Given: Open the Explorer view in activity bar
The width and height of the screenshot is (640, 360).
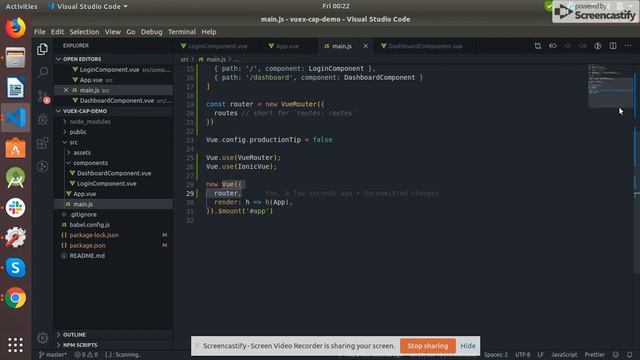Looking at the screenshot, I should (x=42, y=49).
